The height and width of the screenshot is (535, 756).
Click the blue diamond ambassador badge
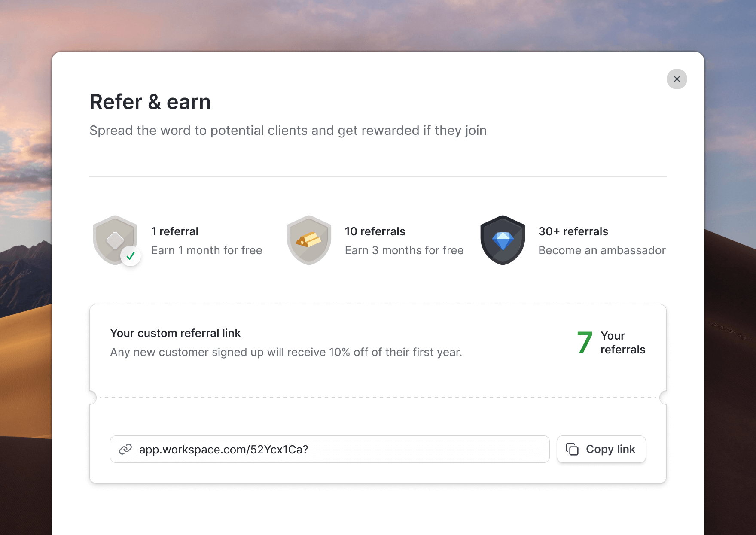(x=503, y=240)
